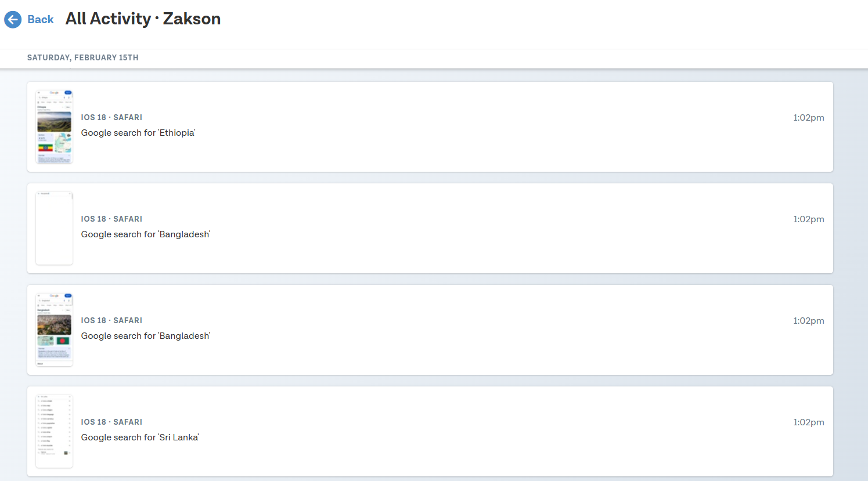Select first 'Google search for Bangladesh' entry
The height and width of the screenshot is (481, 868).
146,234
